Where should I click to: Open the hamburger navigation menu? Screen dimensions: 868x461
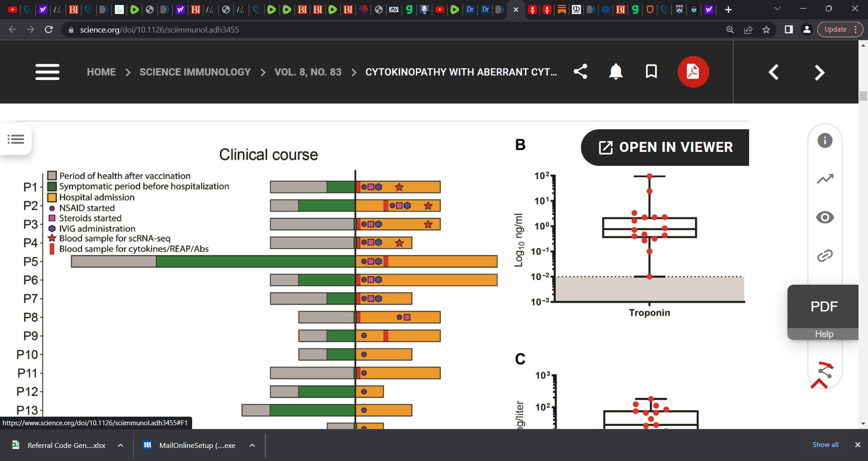click(x=47, y=72)
